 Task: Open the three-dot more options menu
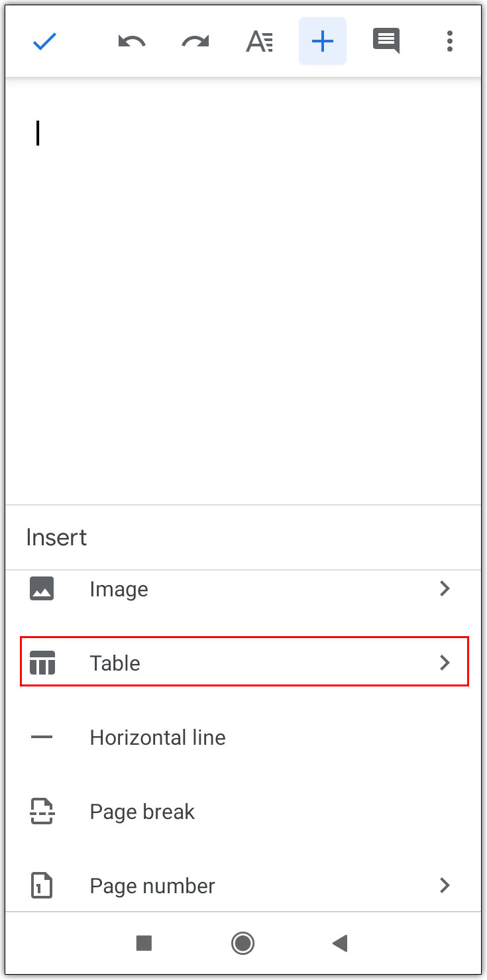tap(450, 42)
